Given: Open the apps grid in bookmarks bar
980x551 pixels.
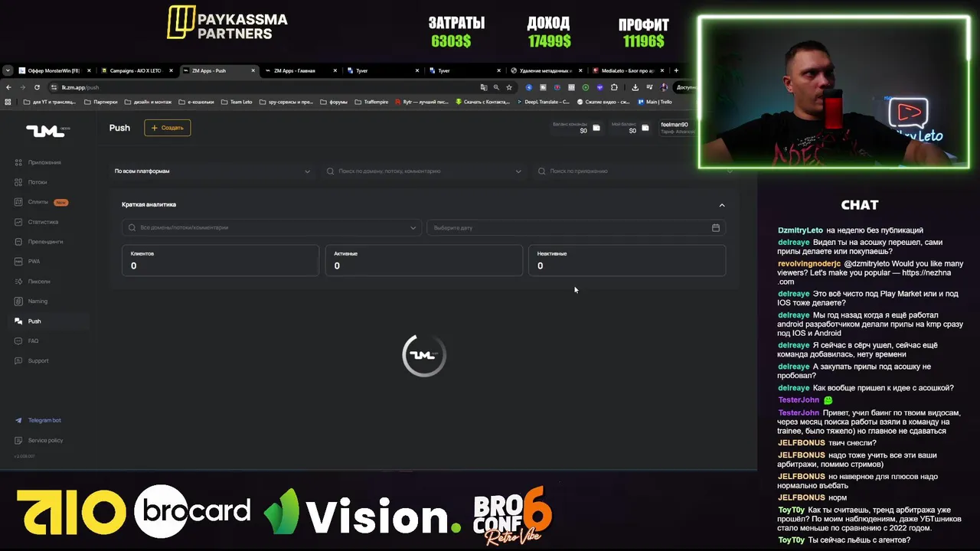Looking at the screenshot, I should point(8,102).
